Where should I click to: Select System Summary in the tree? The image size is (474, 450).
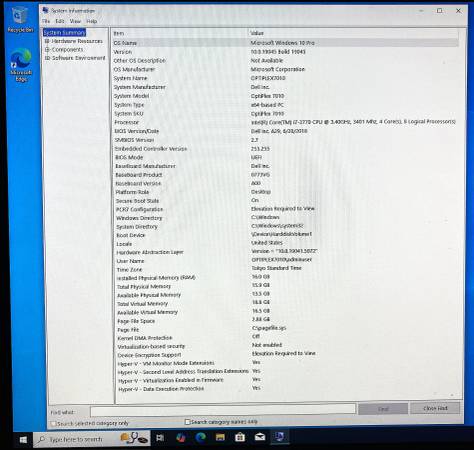coord(64,32)
